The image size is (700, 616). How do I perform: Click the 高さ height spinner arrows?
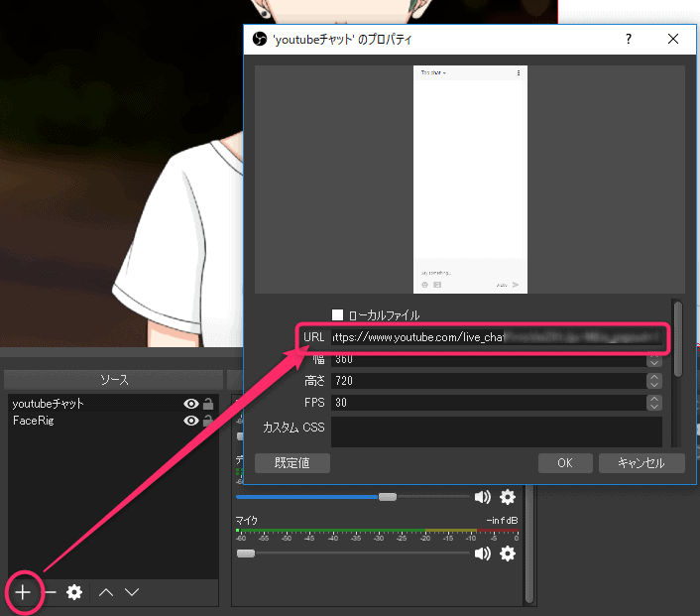tap(653, 381)
